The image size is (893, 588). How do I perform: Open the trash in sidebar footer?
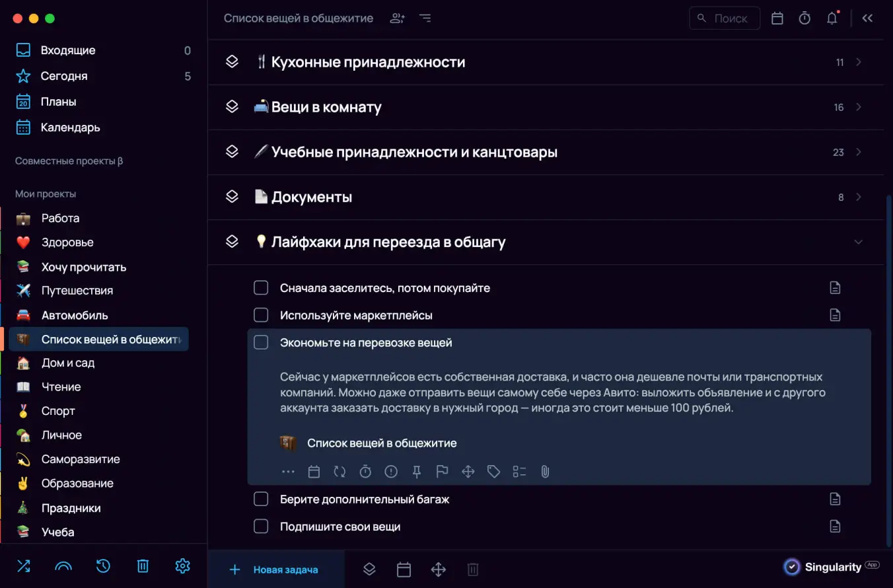click(x=143, y=566)
